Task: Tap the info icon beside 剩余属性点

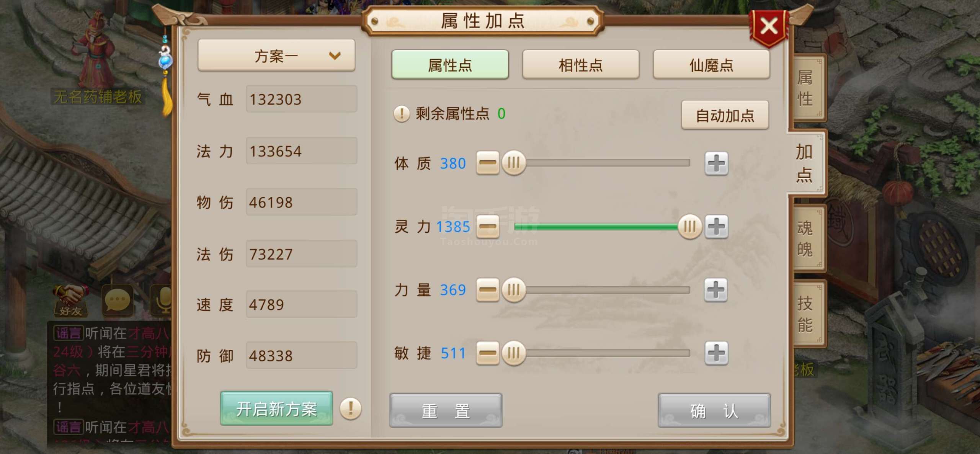Action: click(402, 114)
